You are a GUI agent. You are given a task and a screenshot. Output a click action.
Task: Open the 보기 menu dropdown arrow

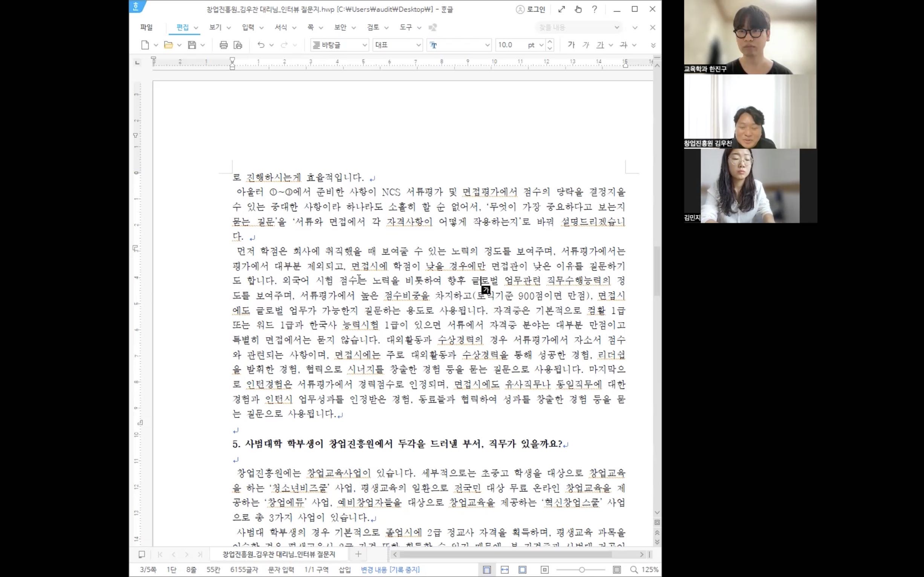click(x=229, y=28)
